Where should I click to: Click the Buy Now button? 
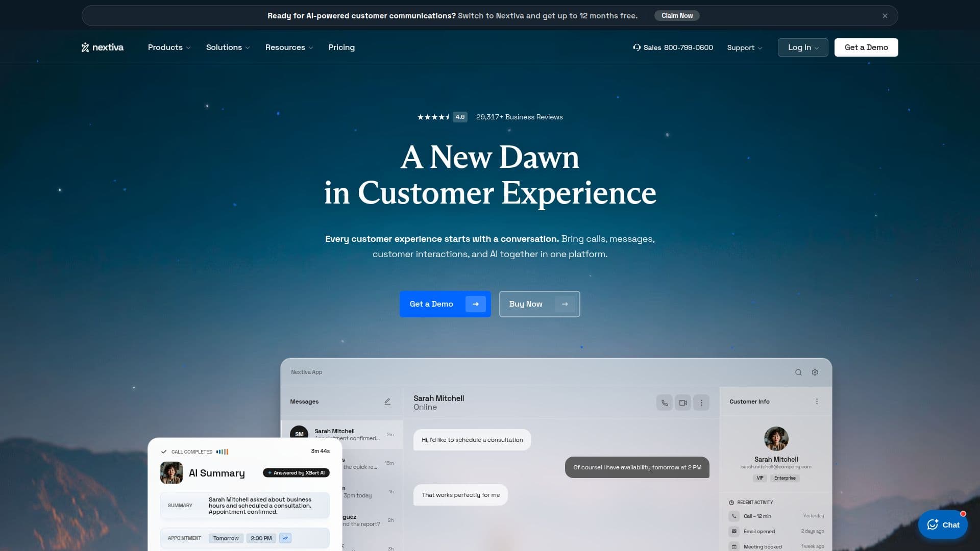tap(540, 304)
